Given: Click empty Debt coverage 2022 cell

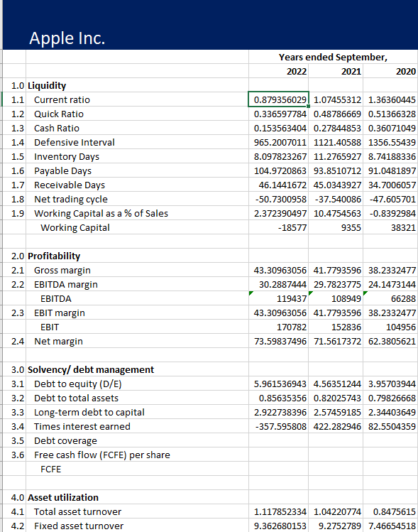Looking at the screenshot, I should coord(278,441).
